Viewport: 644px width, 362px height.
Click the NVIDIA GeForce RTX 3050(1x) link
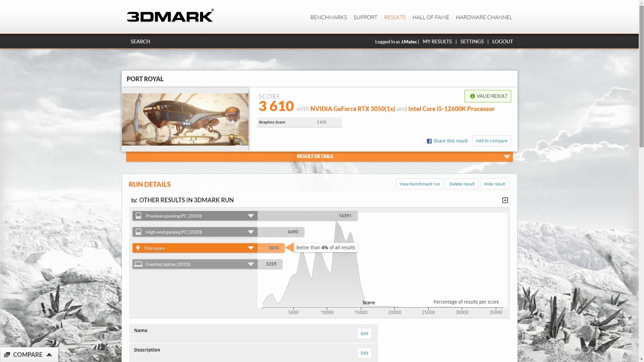pyautogui.click(x=353, y=109)
